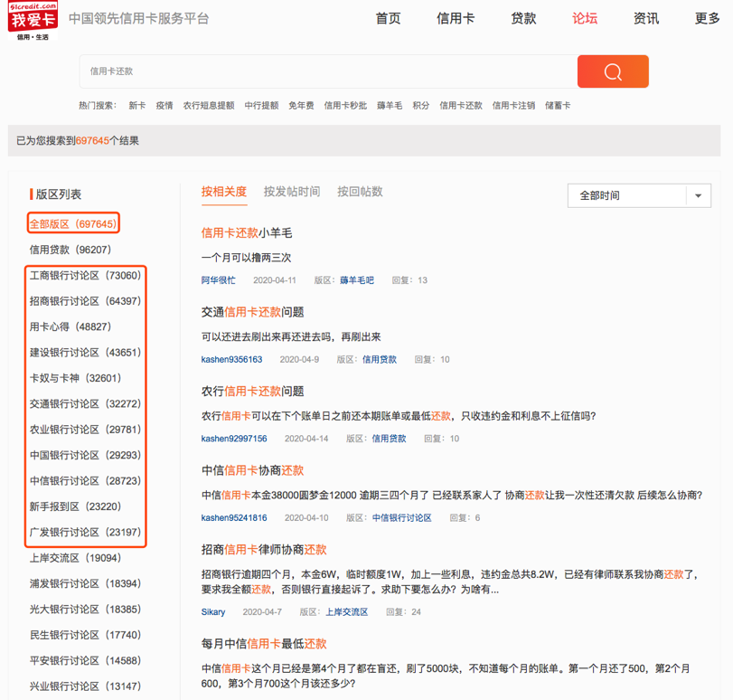Filter by 光大银行讨论区 (18385)

coord(85,610)
